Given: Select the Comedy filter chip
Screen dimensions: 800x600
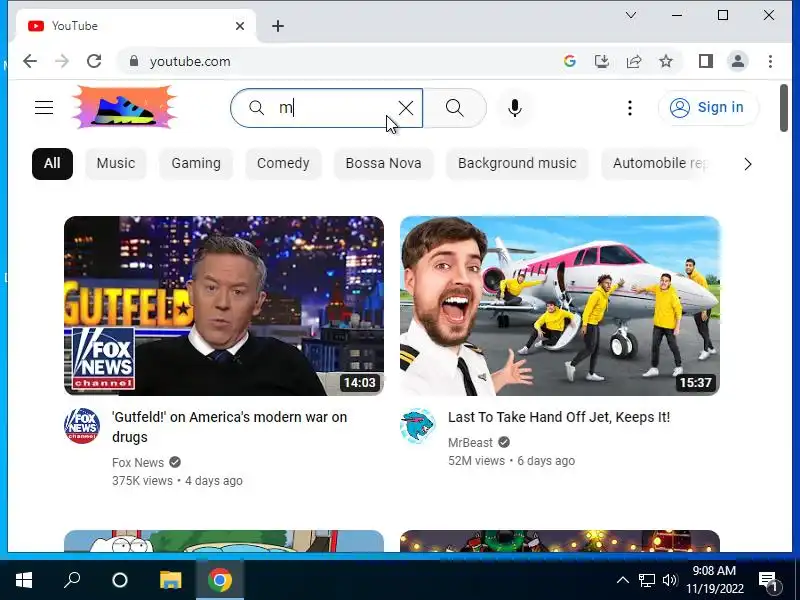Looking at the screenshot, I should (283, 164).
